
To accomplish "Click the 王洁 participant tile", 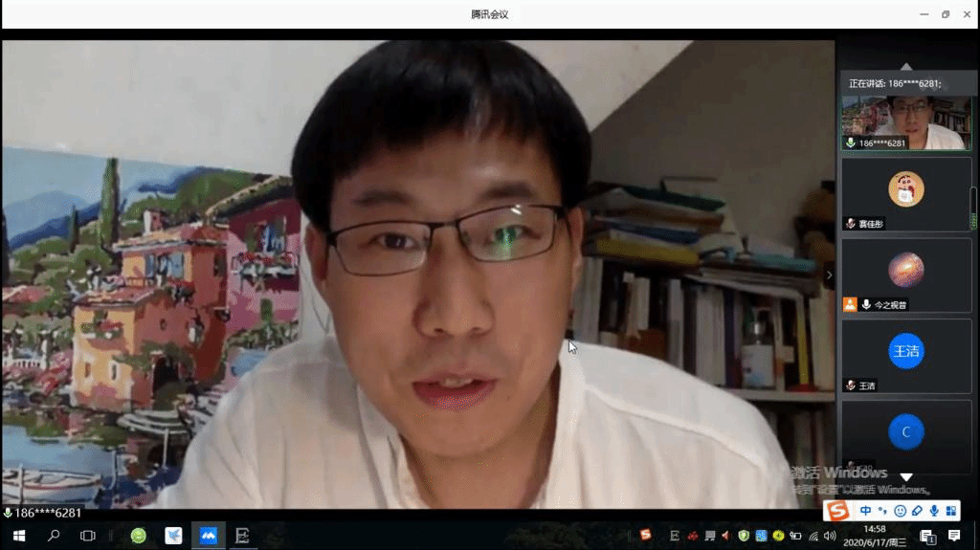I will (x=905, y=356).
